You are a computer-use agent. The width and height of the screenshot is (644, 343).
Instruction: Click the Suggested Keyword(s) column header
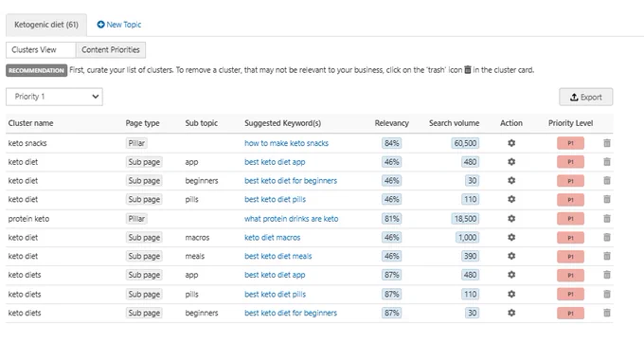point(282,123)
